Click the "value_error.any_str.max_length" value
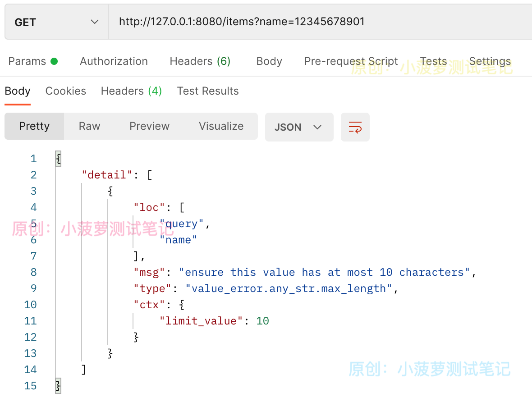The image size is (532, 411). point(289,288)
